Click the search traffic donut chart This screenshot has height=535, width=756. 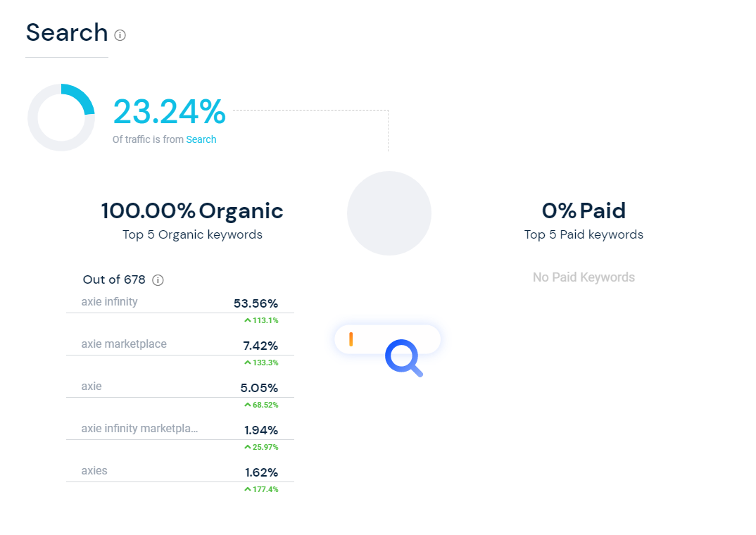click(61, 118)
